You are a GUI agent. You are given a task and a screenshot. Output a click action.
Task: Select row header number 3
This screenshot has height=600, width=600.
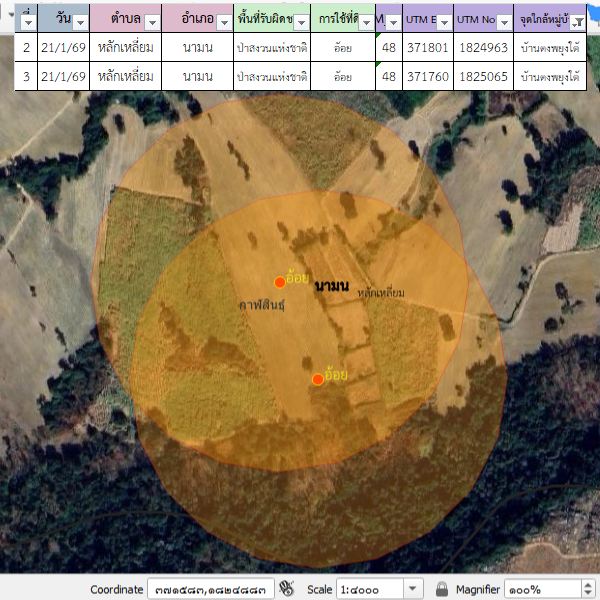click(x=26, y=76)
